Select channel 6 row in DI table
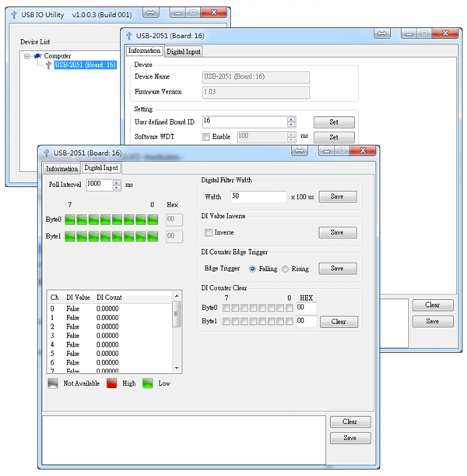This screenshot has height=476, width=467. coord(110,363)
